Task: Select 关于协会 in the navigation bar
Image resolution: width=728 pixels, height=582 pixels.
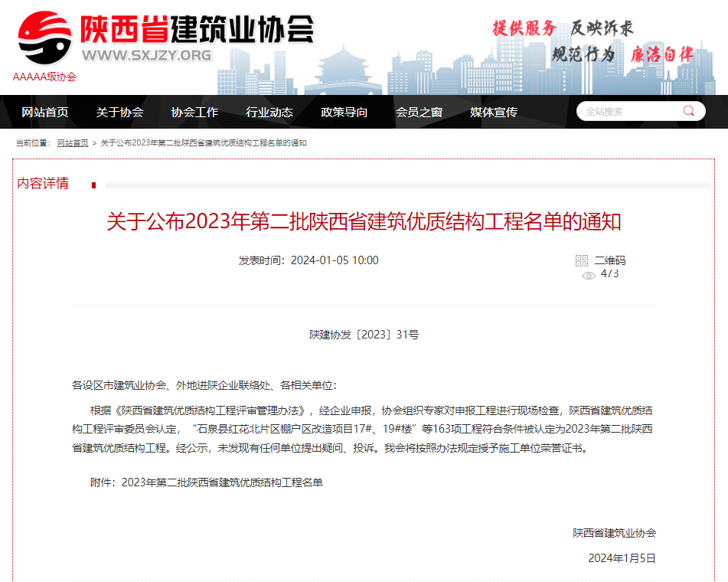Action: coord(119,112)
